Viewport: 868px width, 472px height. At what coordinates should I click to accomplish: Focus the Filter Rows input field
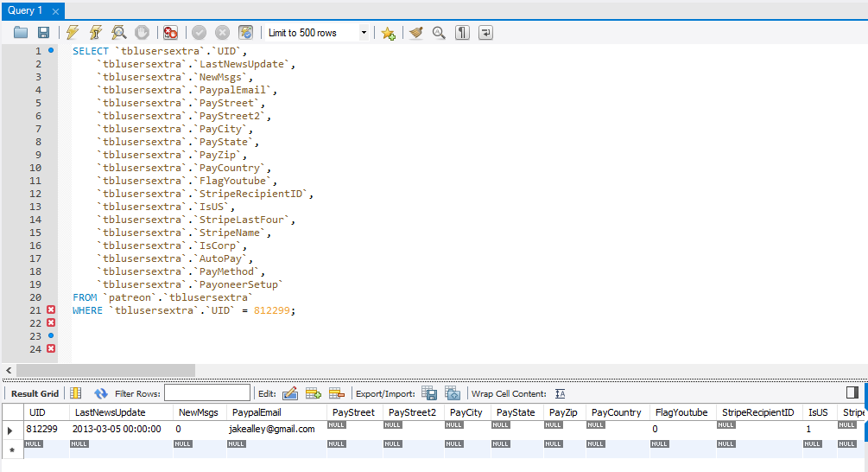coord(207,392)
